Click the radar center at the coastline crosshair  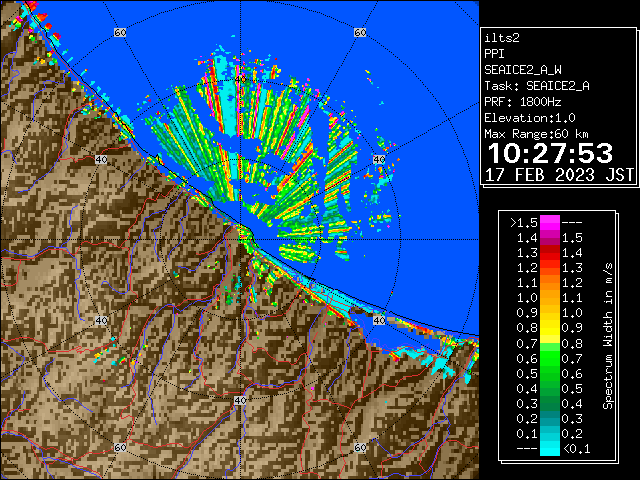(x=240, y=240)
